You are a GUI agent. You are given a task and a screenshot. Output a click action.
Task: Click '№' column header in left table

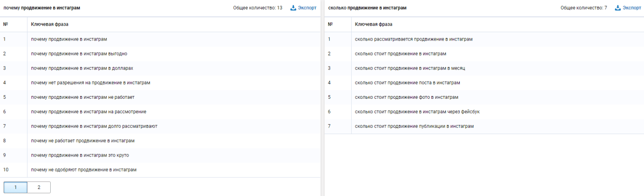tap(6, 24)
